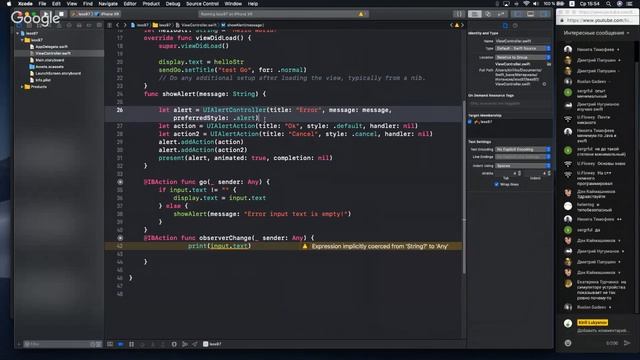Select AppDelegate.swift in navigator
Screen dimensions: 640x360
tap(51, 47)
